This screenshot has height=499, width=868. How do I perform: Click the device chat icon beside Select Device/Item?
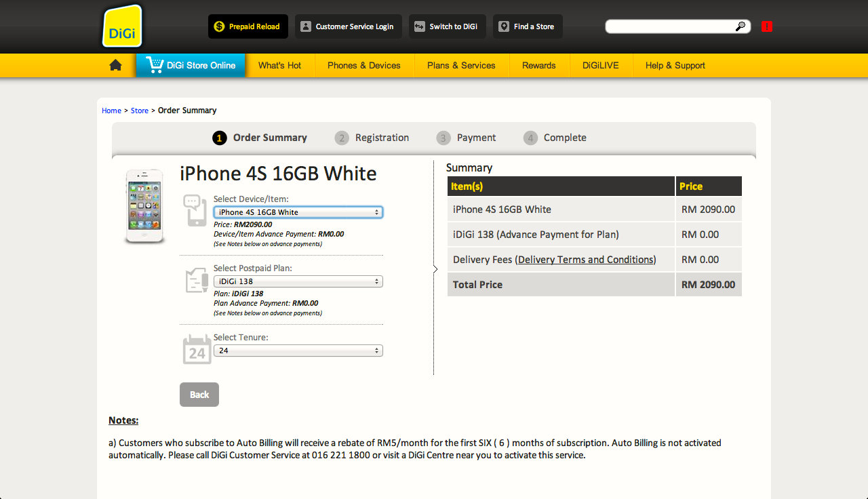(x=195, y=211)
